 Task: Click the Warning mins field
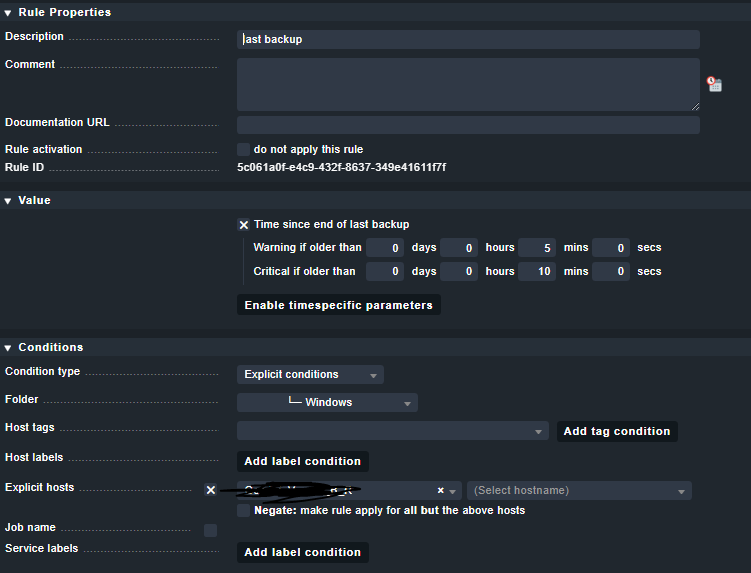tap(536, 247)
